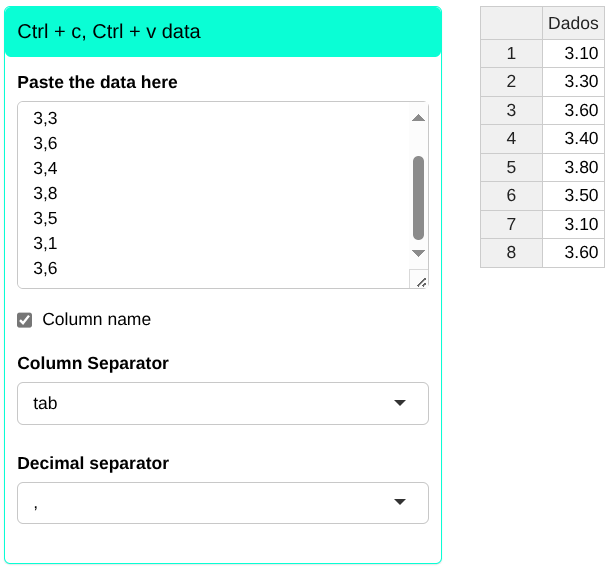Image resolution: width=614 pixels, height=574 pixels.
Task: Toggle the Column name checkbox
Action: tap(25, 320)
